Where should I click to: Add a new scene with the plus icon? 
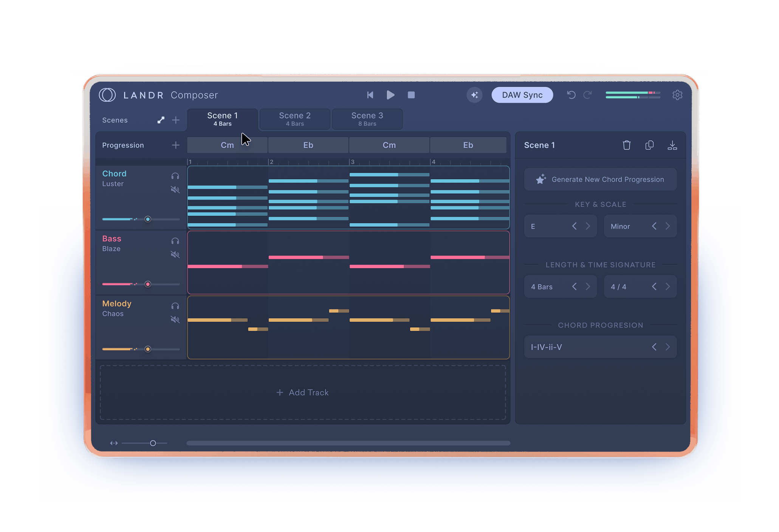176,120
